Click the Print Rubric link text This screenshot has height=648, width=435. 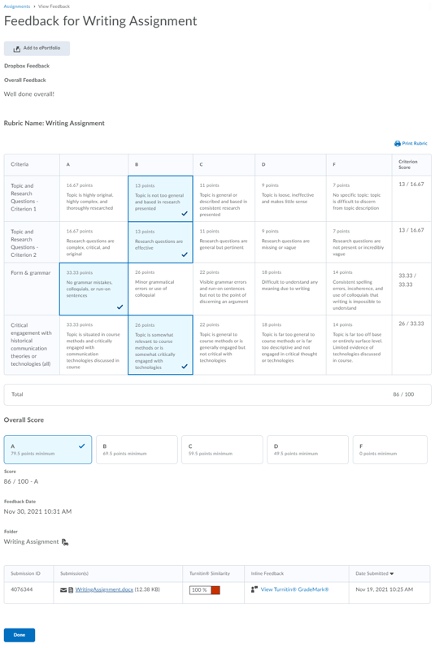pyautogui.click(x=415, y=143)
